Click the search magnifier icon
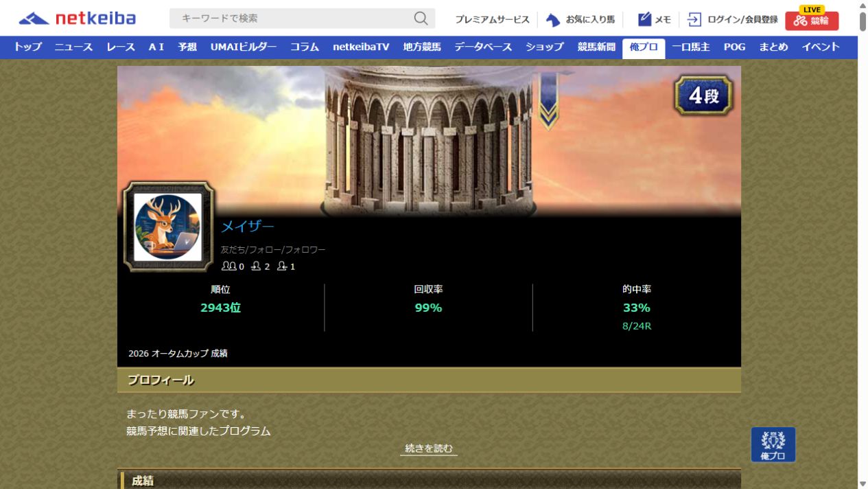 (x=421, y=19)
